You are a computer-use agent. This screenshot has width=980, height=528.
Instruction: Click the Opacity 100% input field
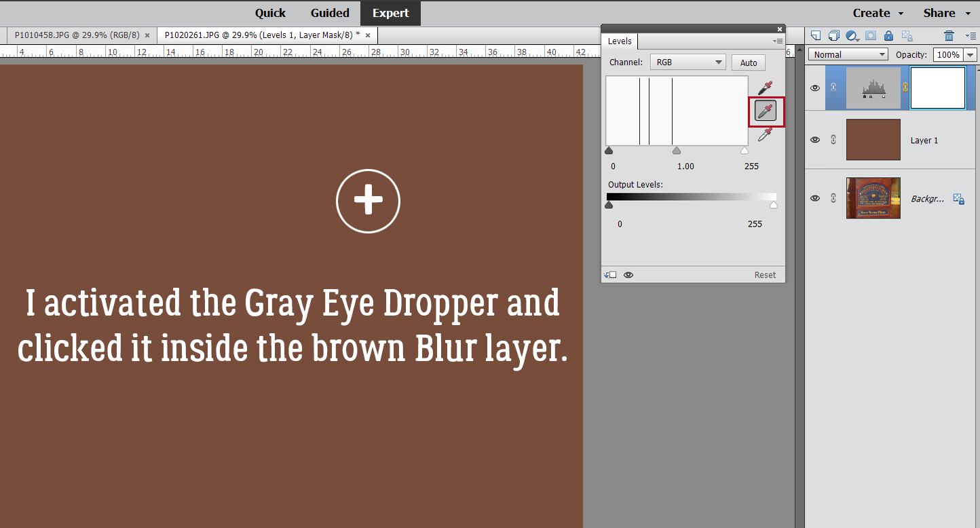coord(947,55)
